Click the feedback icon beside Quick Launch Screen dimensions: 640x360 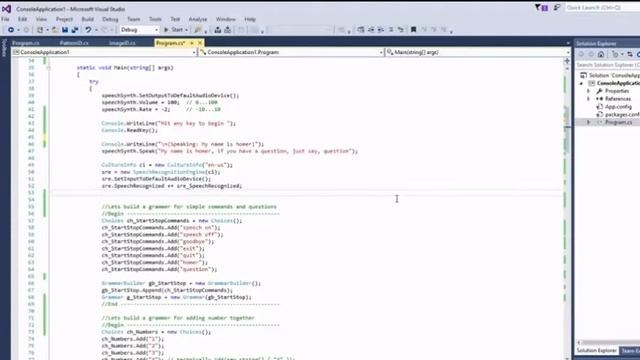click(557, 7)
